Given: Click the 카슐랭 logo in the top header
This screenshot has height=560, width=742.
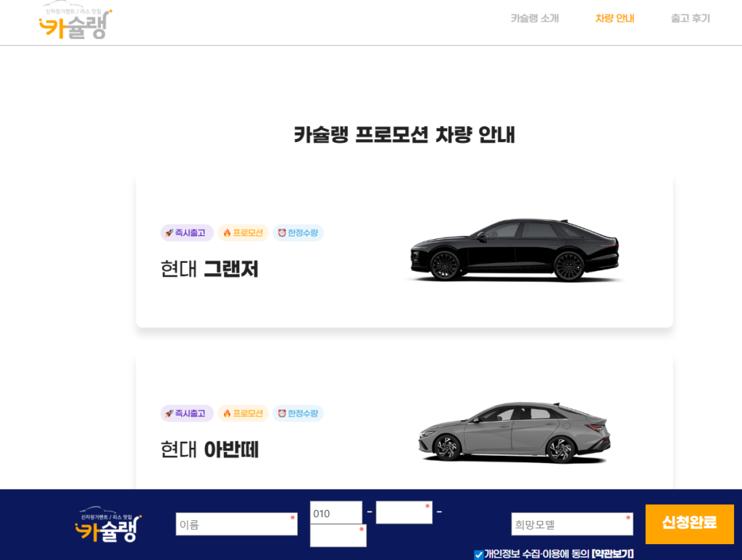Looking at the screenshot, I should tap(75, 23).
